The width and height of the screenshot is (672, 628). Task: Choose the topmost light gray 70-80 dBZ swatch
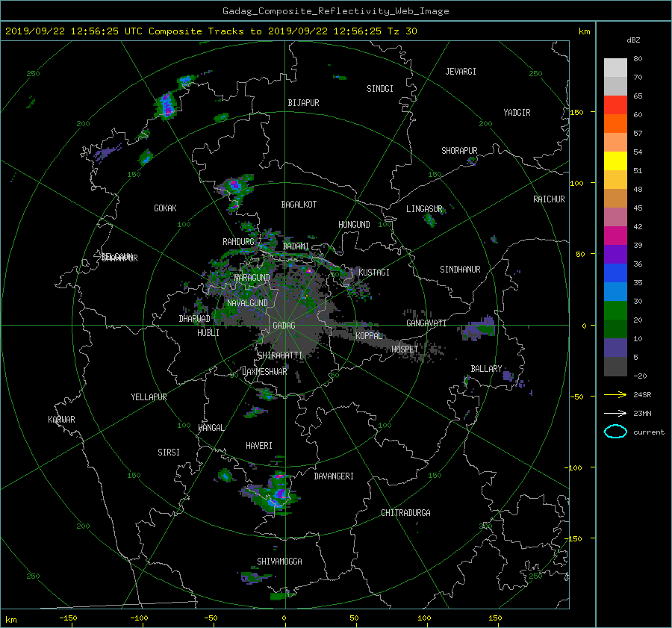click(615, 68)
